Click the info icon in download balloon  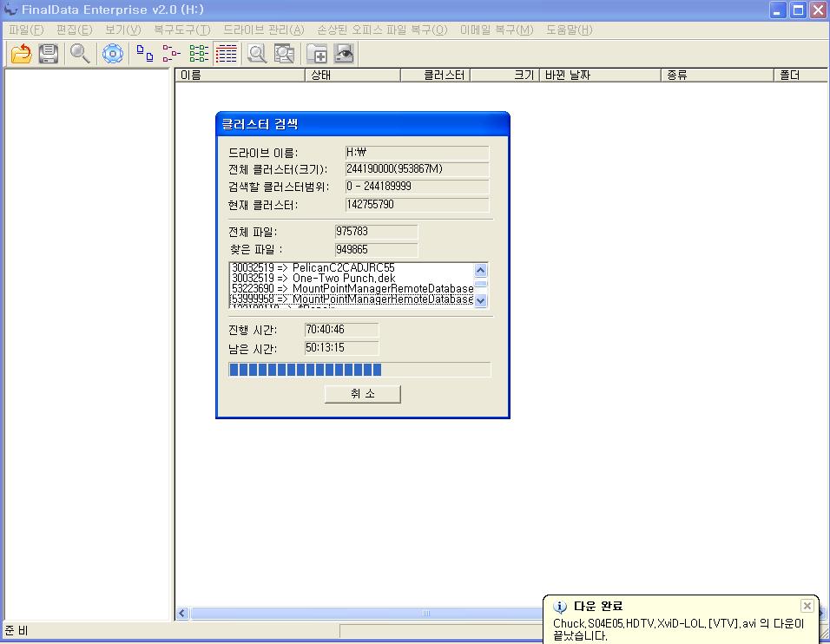pos(559,607)
